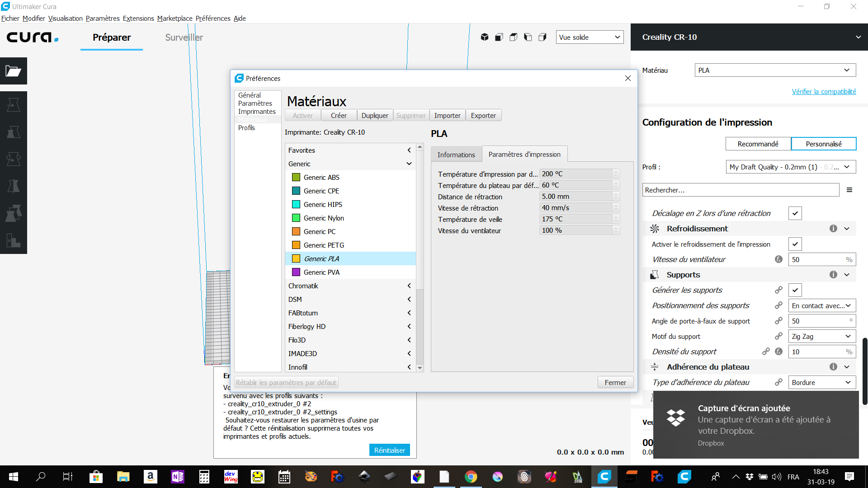Open Chrome from the taskbar
Viewport: 868px width, 488px height.
coord(471,477)
